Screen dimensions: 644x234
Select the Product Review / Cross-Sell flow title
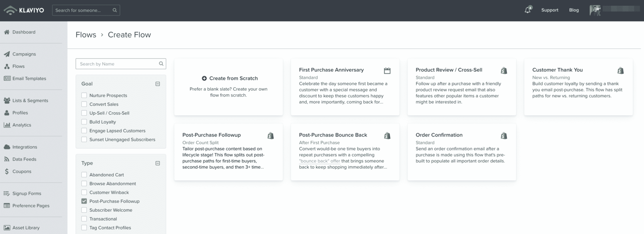(x=449, y=70)
